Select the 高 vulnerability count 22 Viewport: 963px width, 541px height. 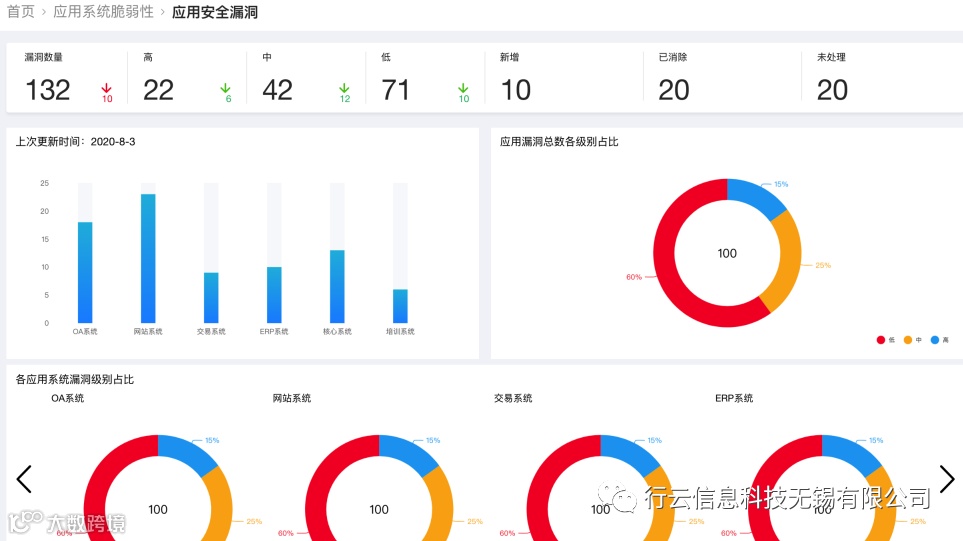coord(158,90)
